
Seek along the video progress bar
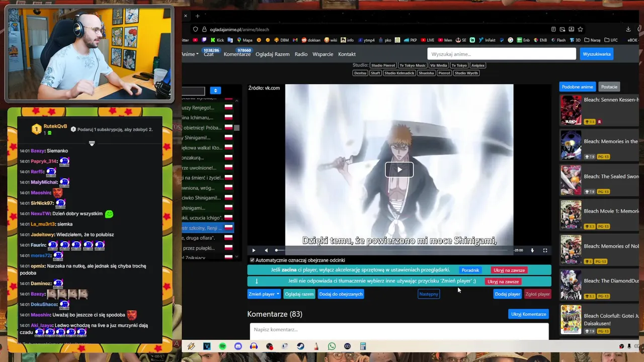[x=392, y=250]
